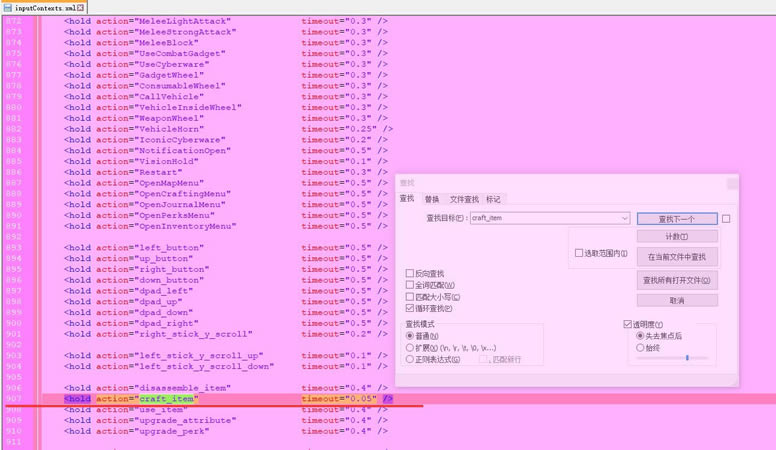Image resolution: width=776 pixels, height=450 pixels.
Task: Close the Find dialog window
Action: point(732,184)
